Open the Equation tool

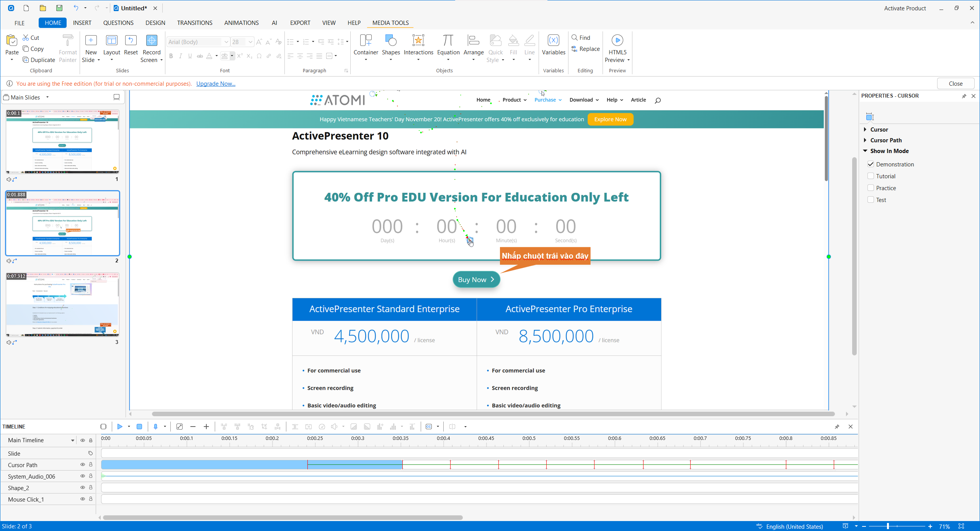click(x=448, y=41)
